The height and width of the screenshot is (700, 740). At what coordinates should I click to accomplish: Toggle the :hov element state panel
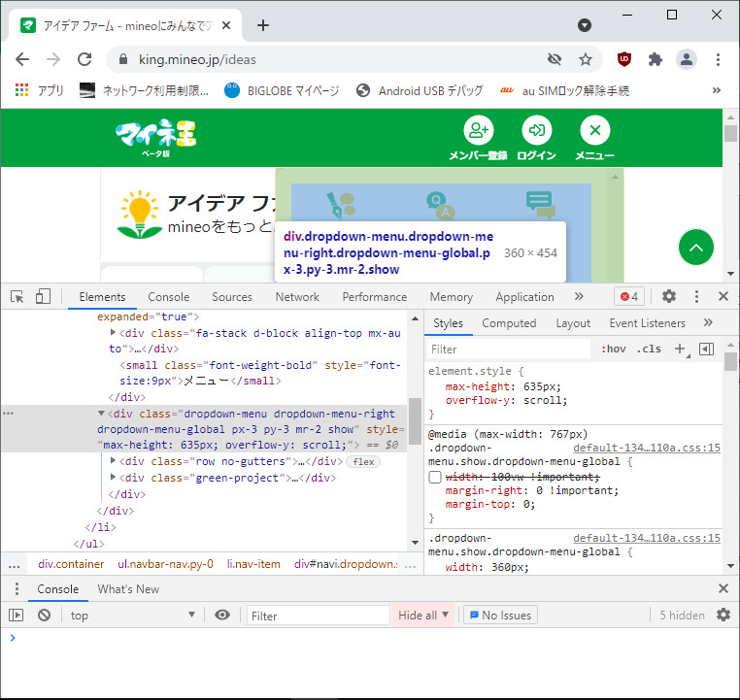click(613, 350)
